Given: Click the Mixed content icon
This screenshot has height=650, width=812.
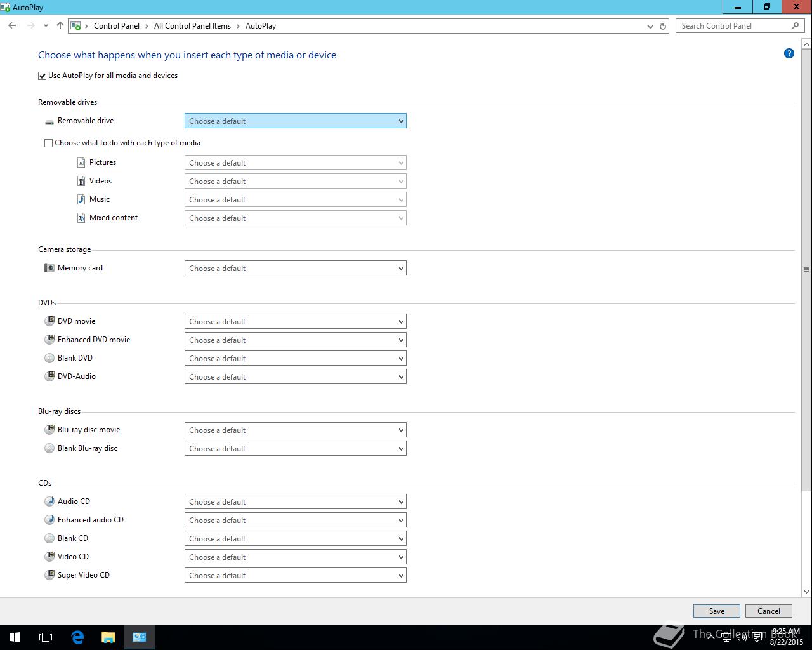Looking at the screenshot, I should click(x=81, y=218).
